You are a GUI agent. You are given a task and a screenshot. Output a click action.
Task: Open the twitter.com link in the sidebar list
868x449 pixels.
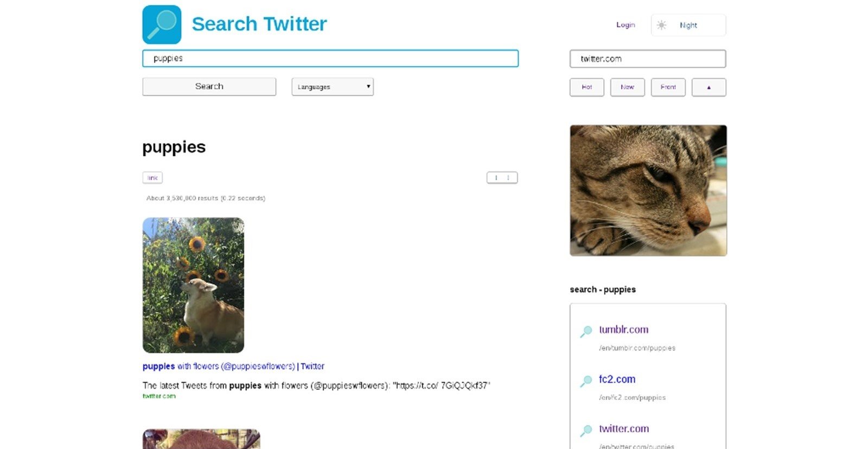[624, 428]
